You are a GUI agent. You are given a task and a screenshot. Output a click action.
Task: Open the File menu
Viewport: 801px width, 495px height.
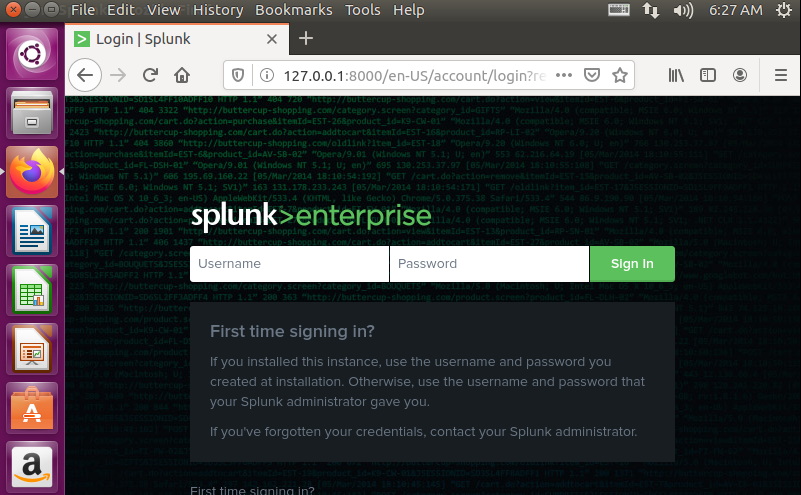pyautogui.click(x=83, y=10)
